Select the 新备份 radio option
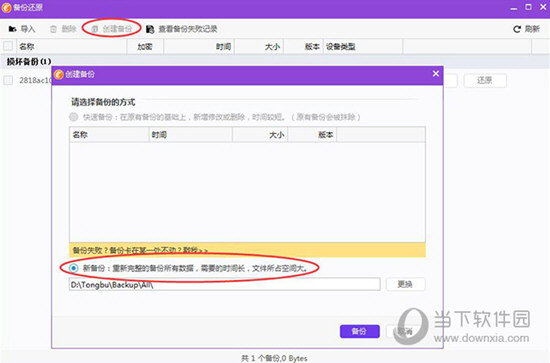Screen dimensions: 550x363 point(73,268)
